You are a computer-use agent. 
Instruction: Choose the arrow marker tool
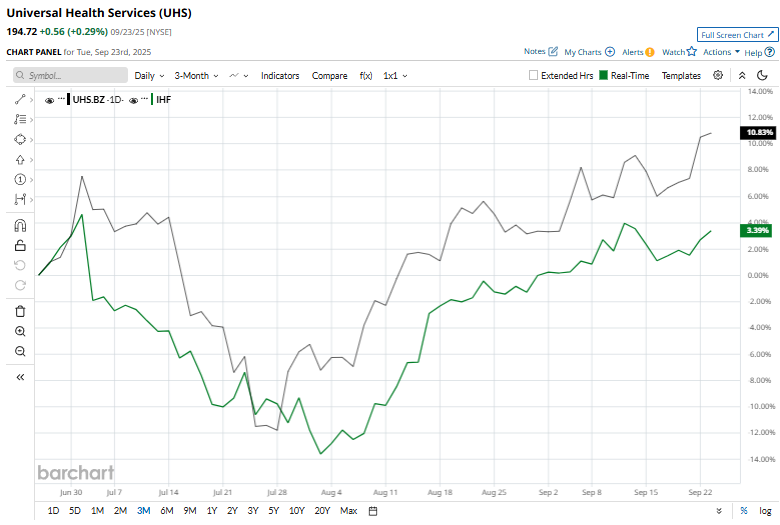pyautogui.click(x=20, y=160)
